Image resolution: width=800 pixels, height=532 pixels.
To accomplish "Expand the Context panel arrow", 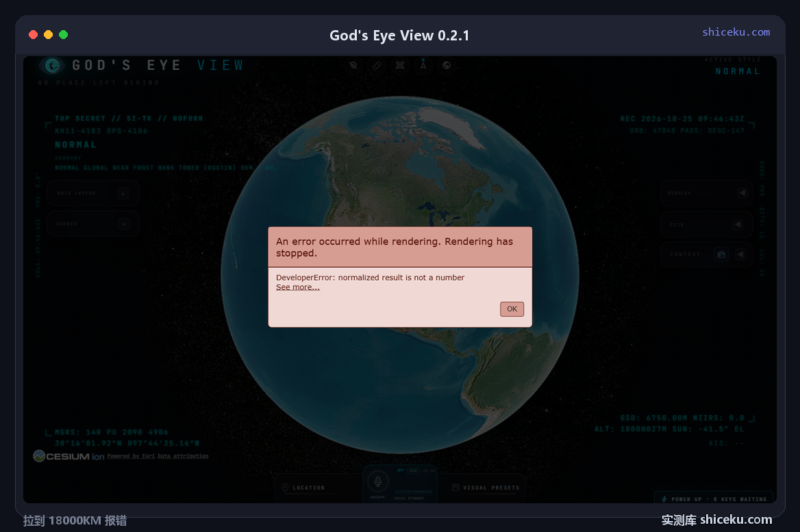I will pos(740,254).
